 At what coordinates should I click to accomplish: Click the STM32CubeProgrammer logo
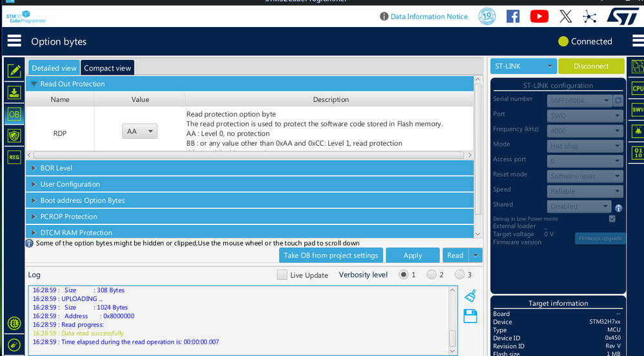[26, 17]
